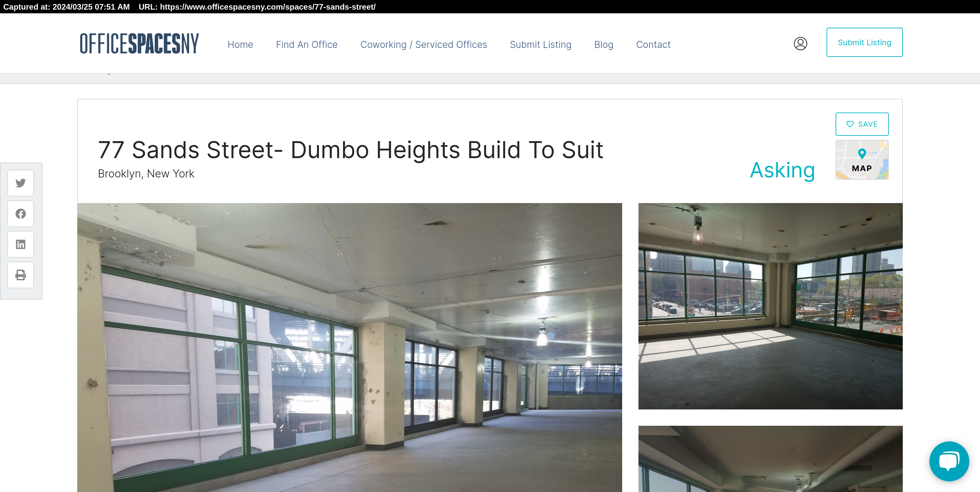This screenshot has height=492, width=980.
Task: Print this listing page
Action: point(21,275)
